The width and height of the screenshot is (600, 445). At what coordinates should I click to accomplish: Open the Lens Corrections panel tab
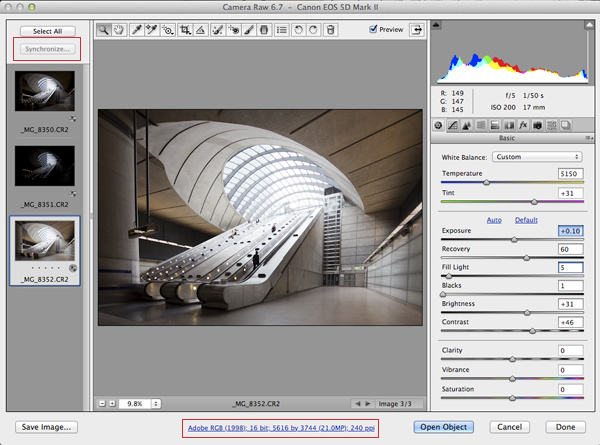tap(509, 125)
